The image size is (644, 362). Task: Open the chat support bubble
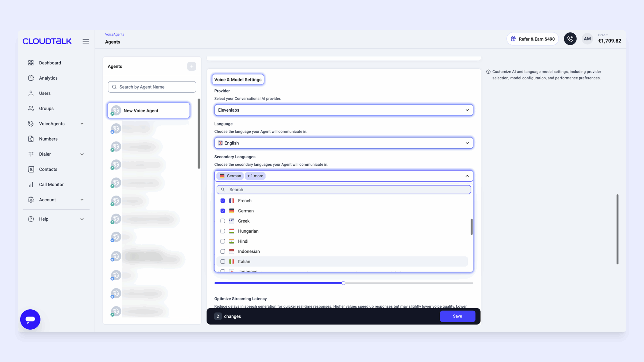[x=30, y=319]
